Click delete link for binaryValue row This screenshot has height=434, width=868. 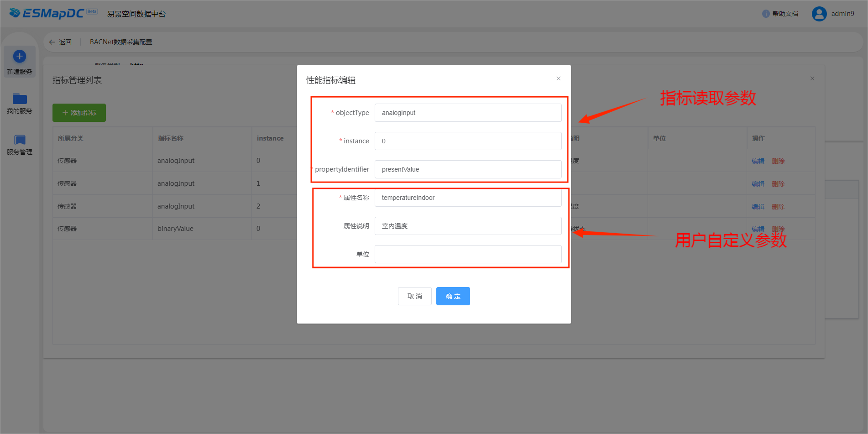(778, 229)
